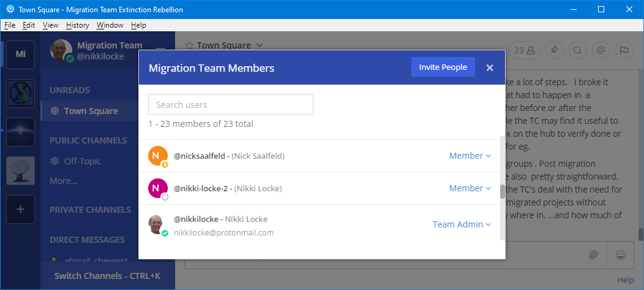
Task: Click More... under public channels
Action: (x=63, y=181)
